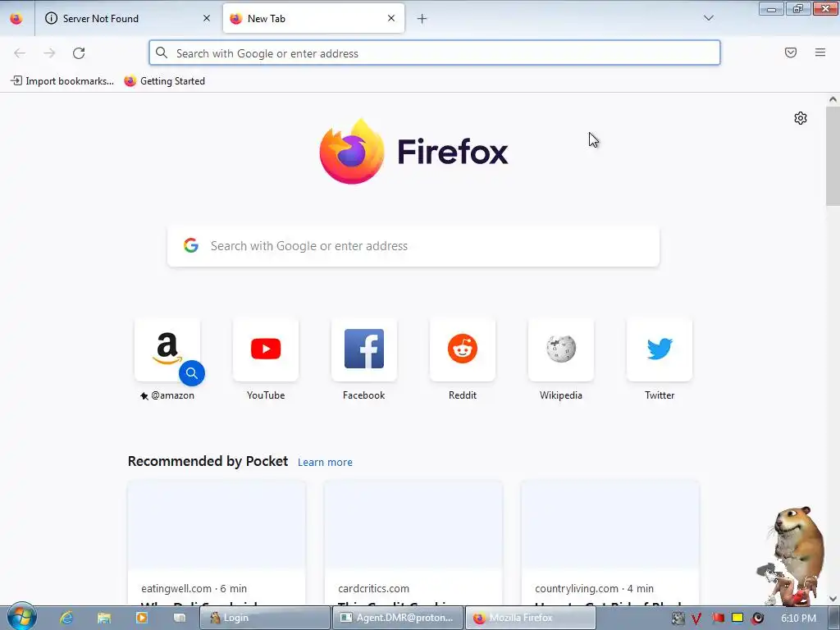Viewport: 840px width, 630px height.
Task: Click the red flag tray icon
Action: (718, 618)
